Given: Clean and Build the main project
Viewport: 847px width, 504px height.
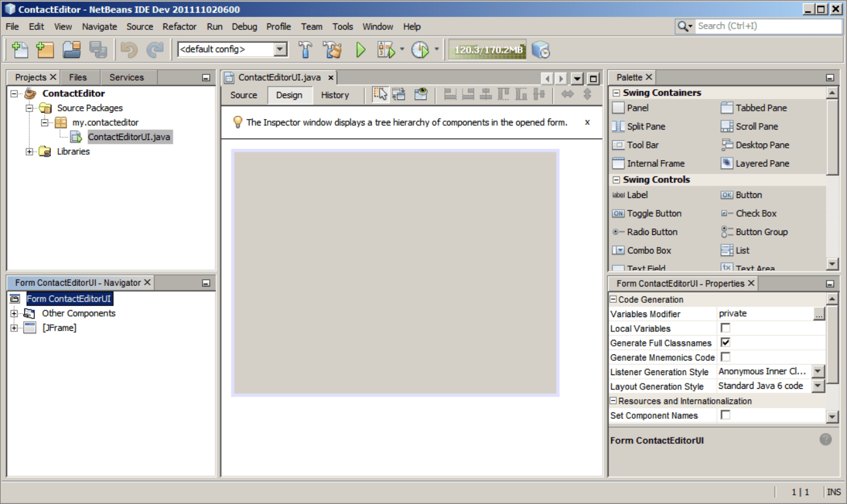Looking at the screenshot, I should (332, 49).
